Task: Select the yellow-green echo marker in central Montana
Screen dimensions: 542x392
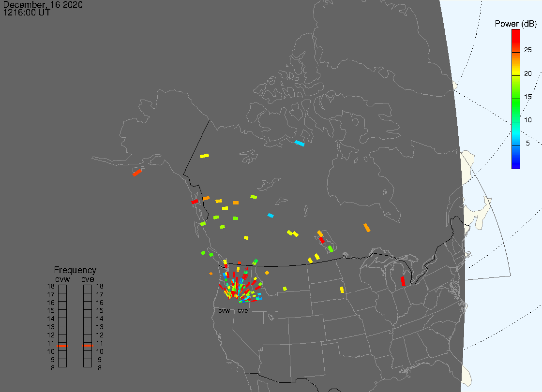Action: [x=285, y=289]
